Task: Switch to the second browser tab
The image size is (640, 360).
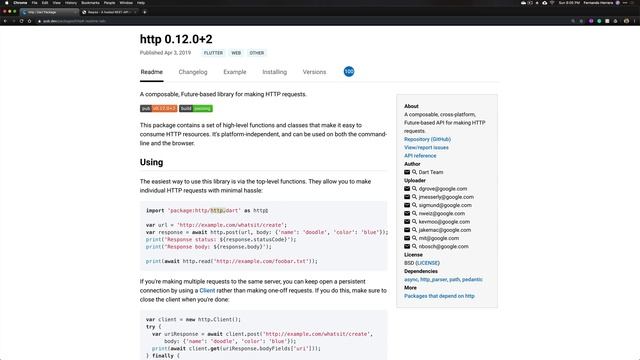Action: pyautogui.click(x=109, y=12)
